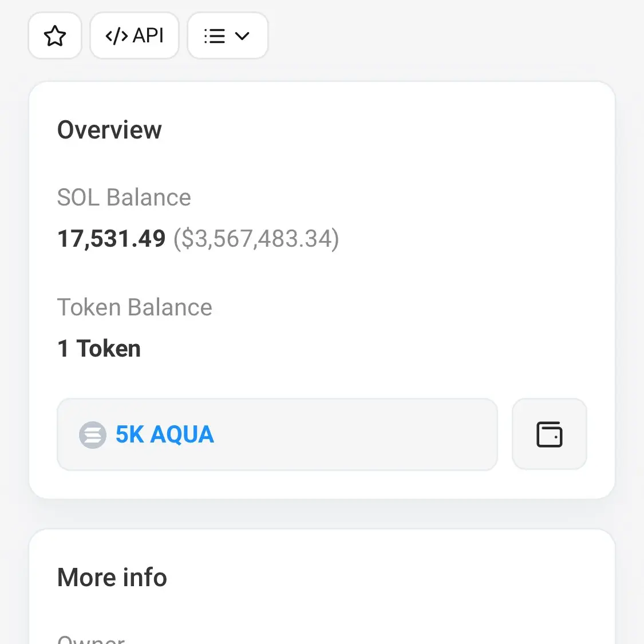Viewport: 644px width, 644px height.
Task: Click the AQUA token logo icon
Action: click(92, 434)
